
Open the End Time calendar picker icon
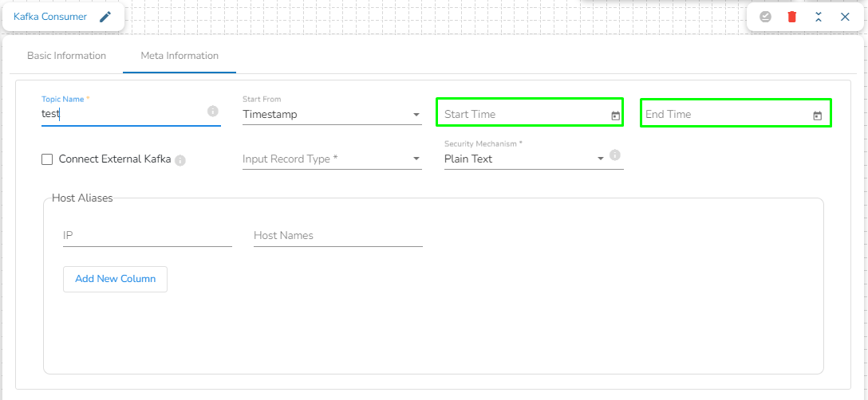point(817,116)
